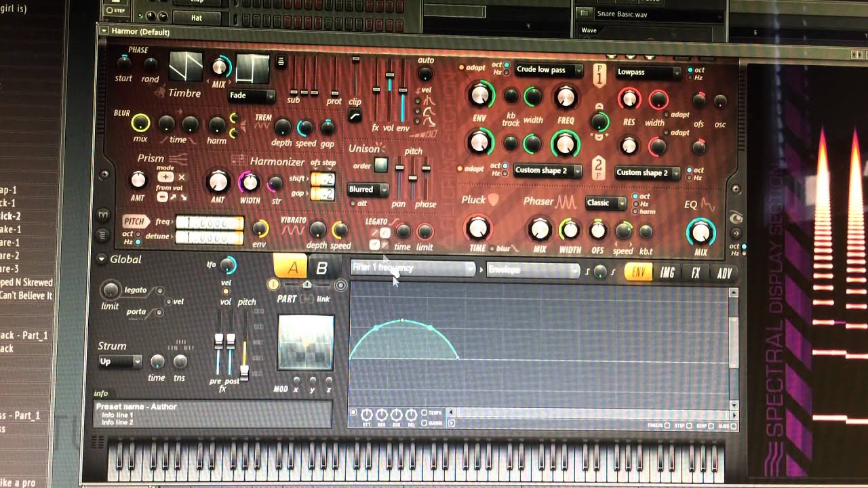Click the Pitch freq value field
Viewport: 868px width, 488px height.
point(210,223)
